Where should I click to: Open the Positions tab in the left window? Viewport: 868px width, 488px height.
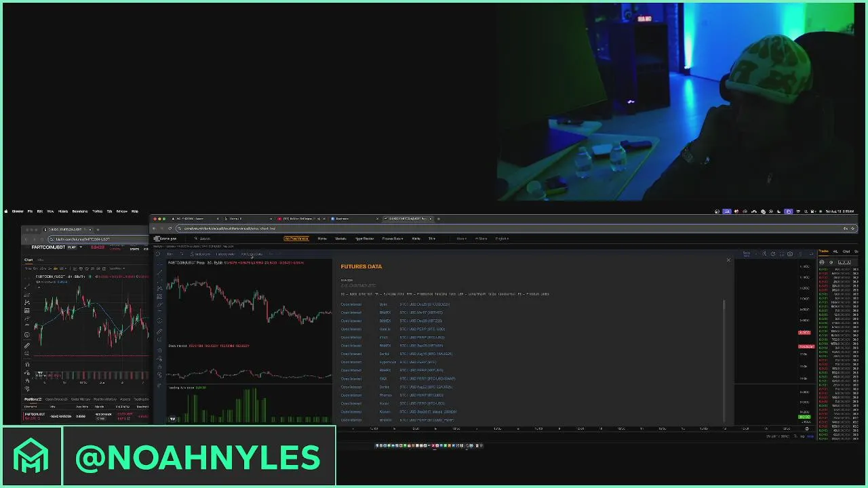click(x=33, y=399)
